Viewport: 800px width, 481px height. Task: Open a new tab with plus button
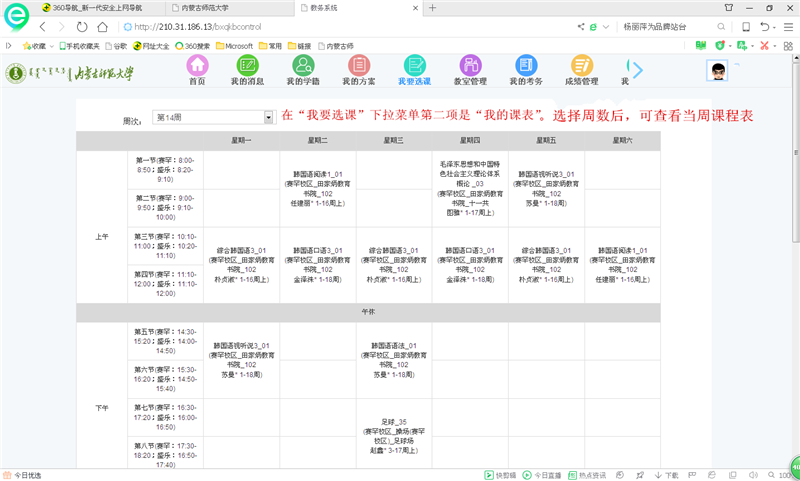tap(432, 7)
